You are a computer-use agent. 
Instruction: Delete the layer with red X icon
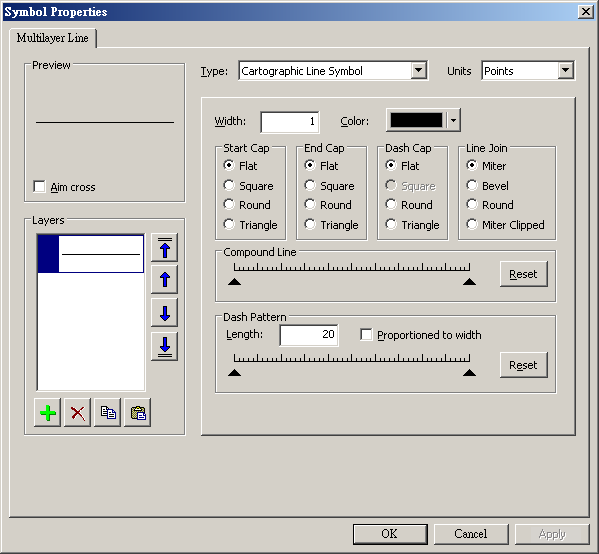coord(78,413)
